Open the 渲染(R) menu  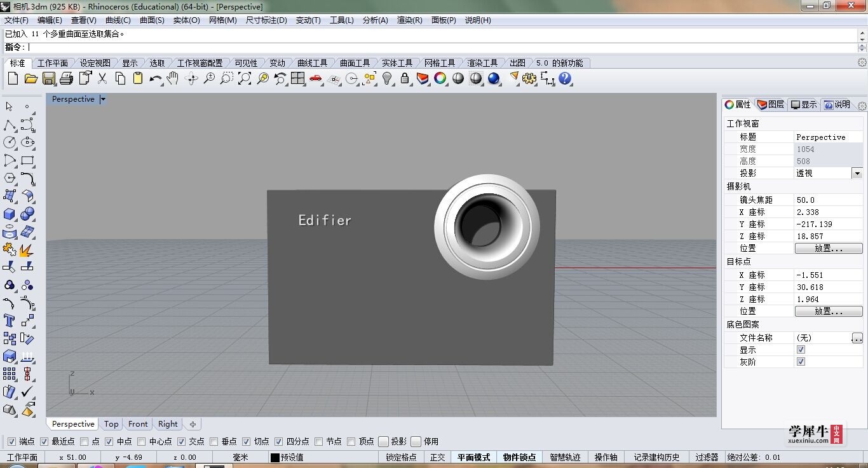(x=409, y=20)
